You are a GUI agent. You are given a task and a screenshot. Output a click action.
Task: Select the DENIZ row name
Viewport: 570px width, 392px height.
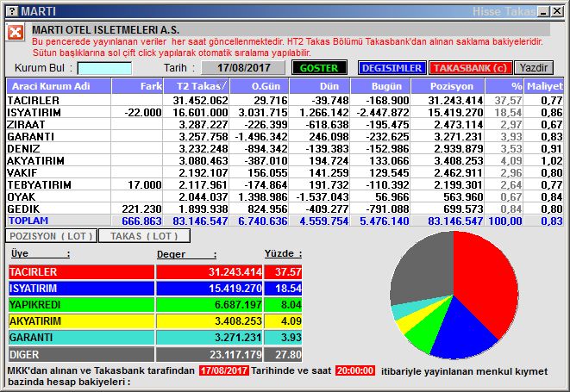coord(23,148)
